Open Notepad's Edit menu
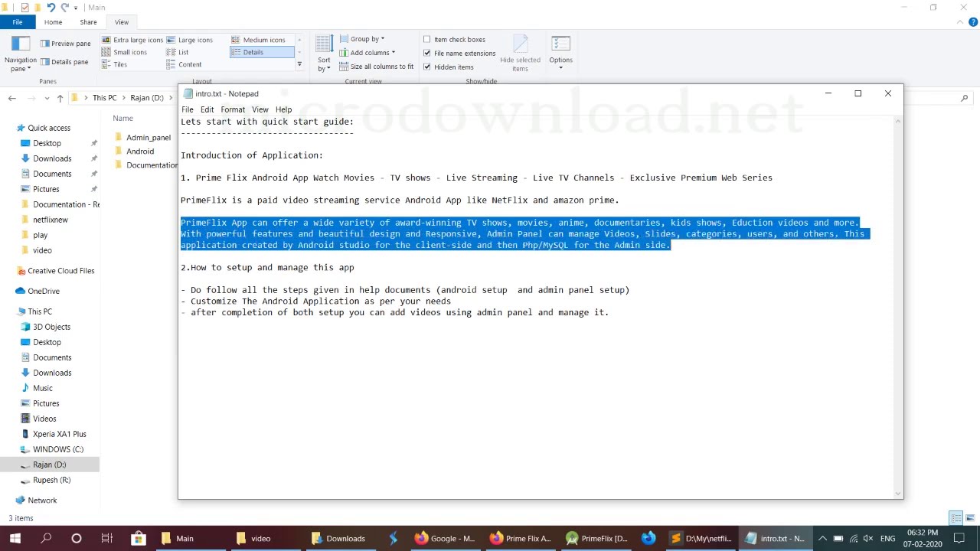The height and width of the screenshot is (551, 980). (207, 109)
